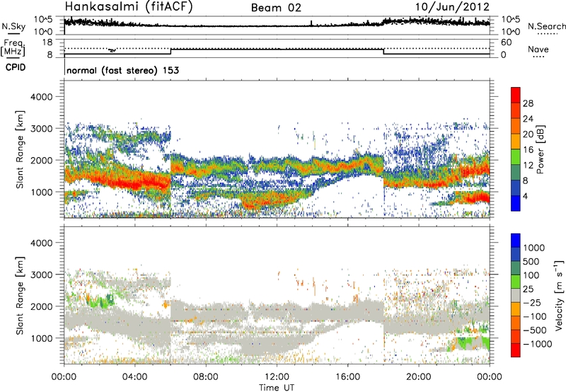The image size is (566, 392).
Task: Click the Nave legend label
Action: [538, 50]
